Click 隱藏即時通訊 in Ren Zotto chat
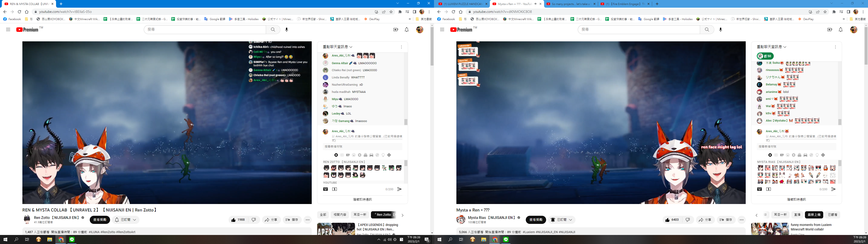The height and width of the screenshot is (244, 868). click(x=363, y=199)
